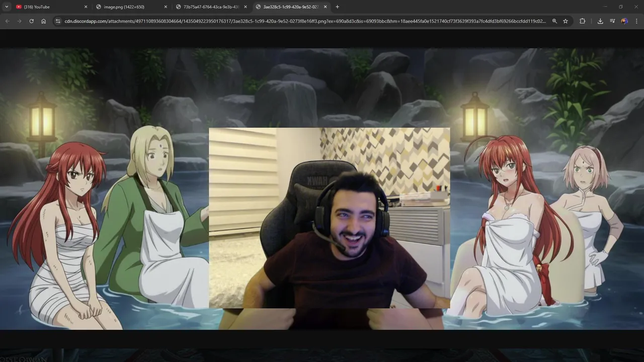Image resolution: width=644 pixels, height=362 pixels.
Task: Go forward to next page
Action: pos(19,21)
